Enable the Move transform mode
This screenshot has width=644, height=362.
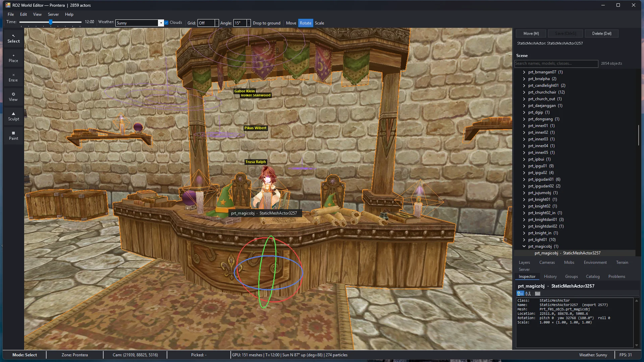(x=291, y=23)
